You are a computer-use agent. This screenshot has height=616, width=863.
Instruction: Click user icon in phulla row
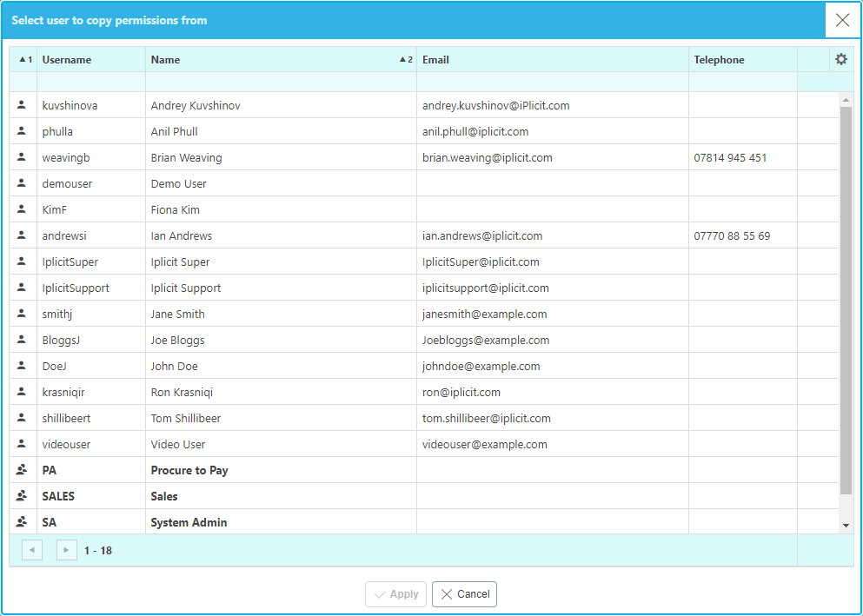22,131
